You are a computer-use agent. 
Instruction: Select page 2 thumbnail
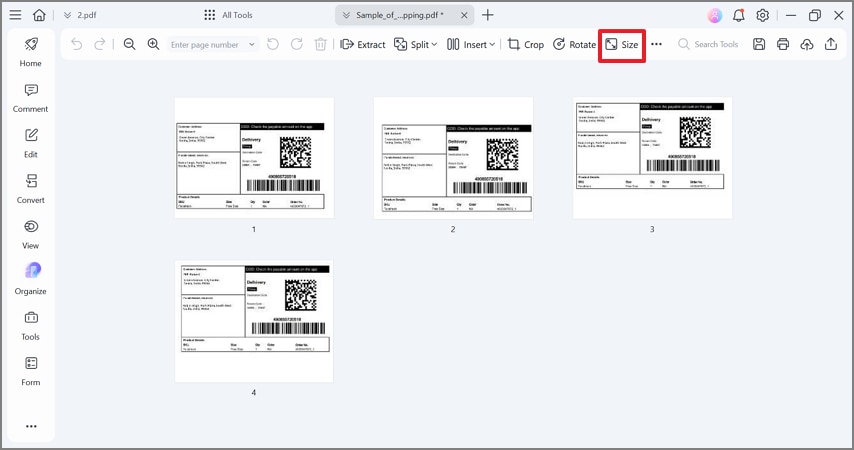point(453,158)
